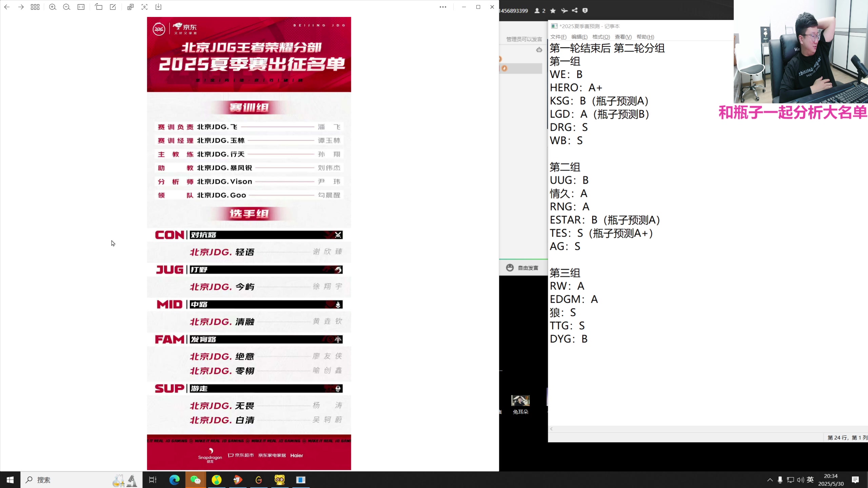Expand the system tray hidden icons chevron
Viewport: 868px width, 488px height.
(x=770, y=480)
